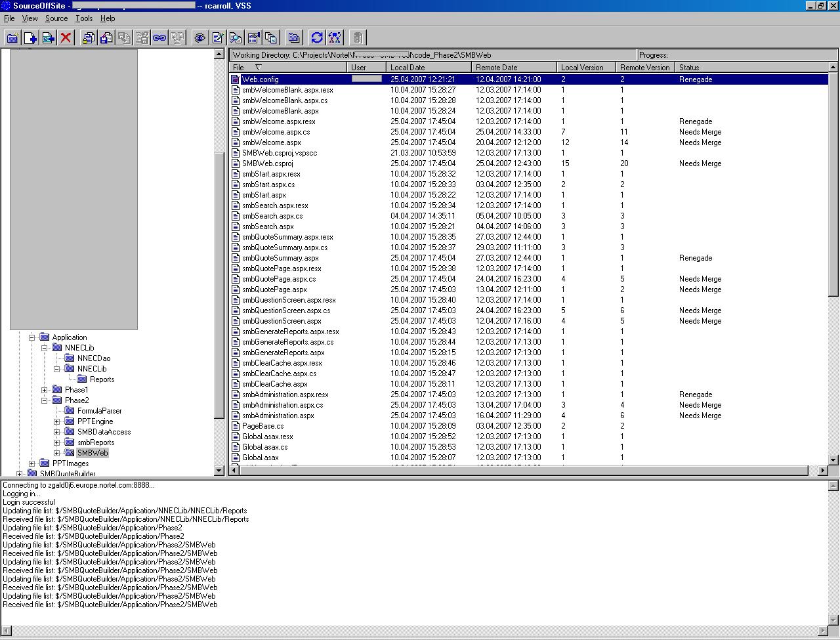
Task: Click the greyed undo check-out toolbar icon
Action: 142,38
